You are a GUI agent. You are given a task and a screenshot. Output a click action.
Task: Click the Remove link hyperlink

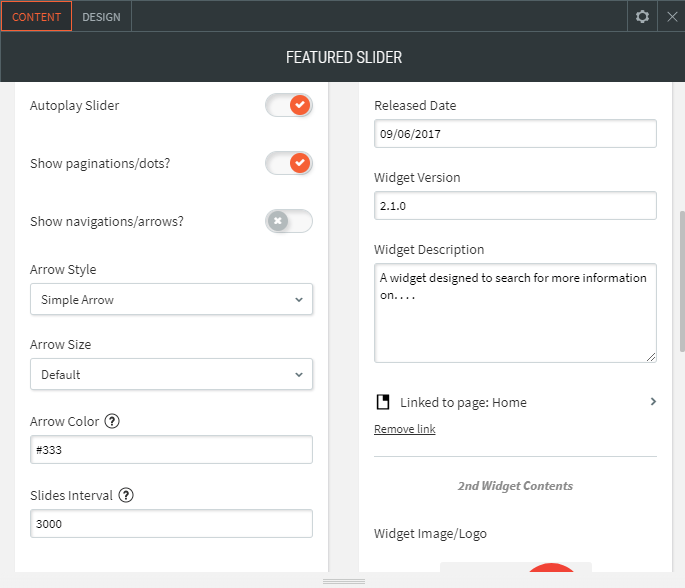404,429
